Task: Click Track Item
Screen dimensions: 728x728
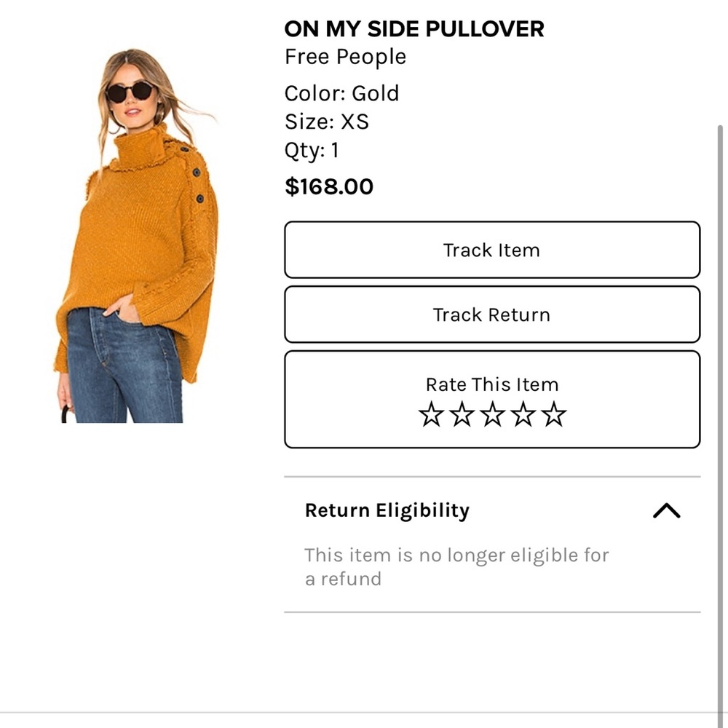Action: tap(492, 250)
